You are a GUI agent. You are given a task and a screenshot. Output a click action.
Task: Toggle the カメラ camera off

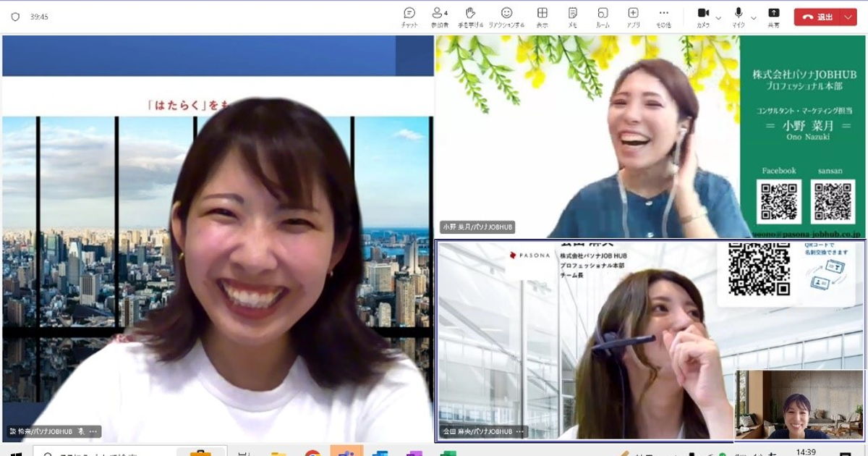(702, 17)
